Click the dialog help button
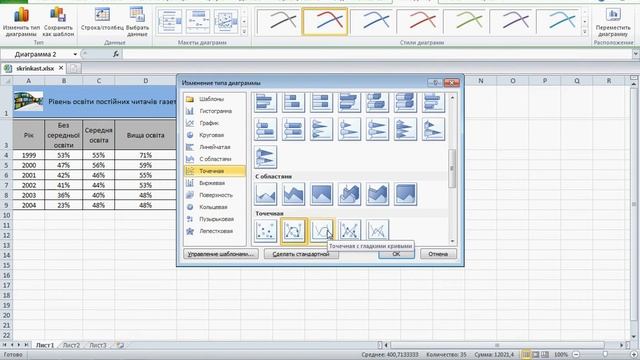 [435, 82]
